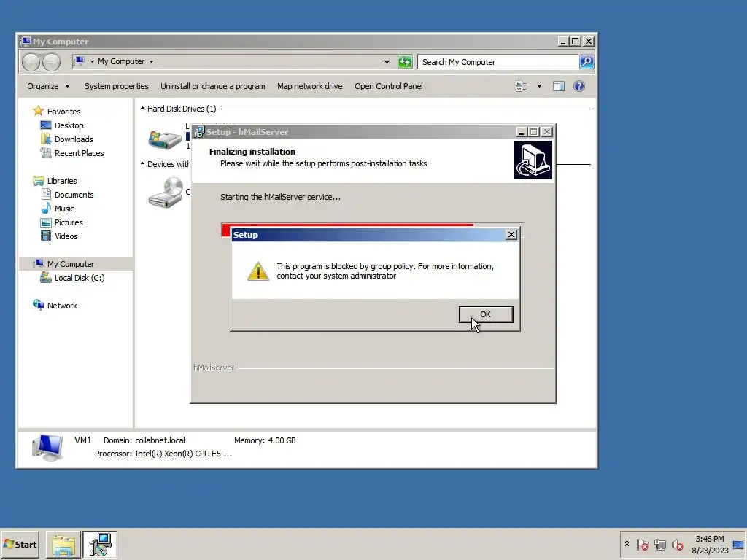Open Recent Places in sidebar
The image size is (747, 560).
tap(79, 153)
